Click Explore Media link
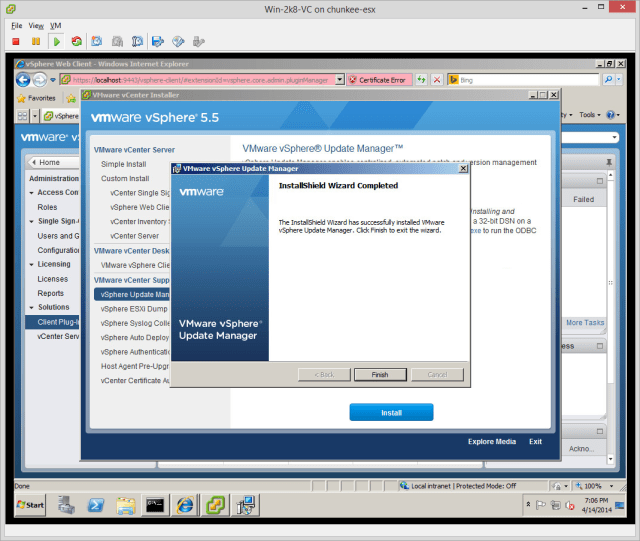The height and width of the screenshot is (541, 640). (x=492, y=441)
